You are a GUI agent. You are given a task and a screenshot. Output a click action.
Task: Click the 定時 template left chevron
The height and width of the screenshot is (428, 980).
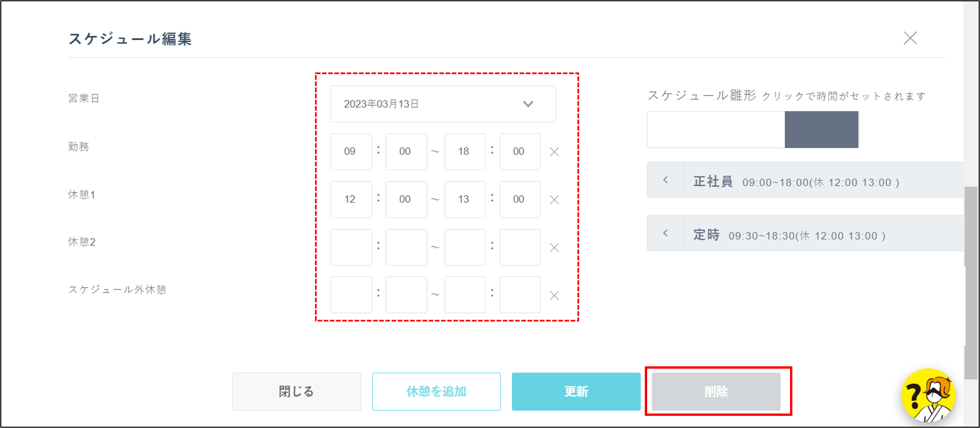[665, 233]
